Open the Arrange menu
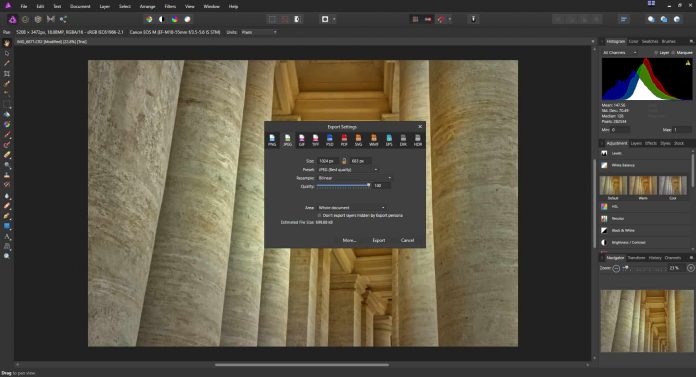Screen dimensions: 696x377 [x=147, y=6]
